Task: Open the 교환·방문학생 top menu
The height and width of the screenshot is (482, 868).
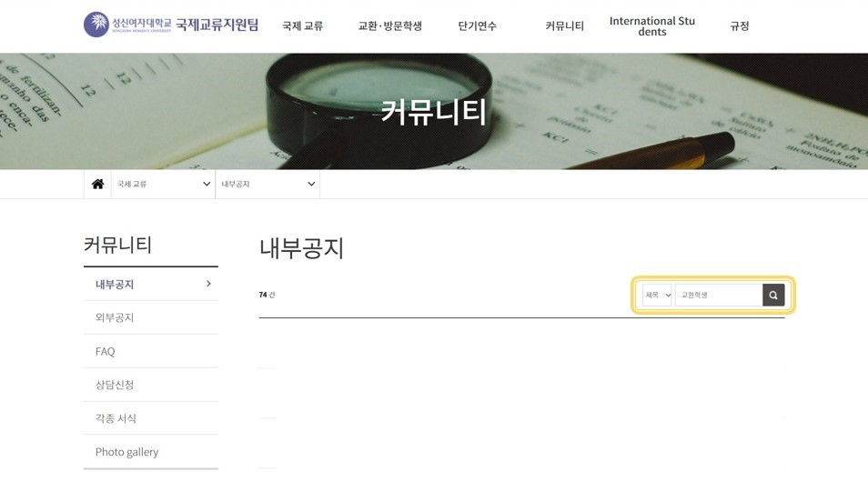Action: pos(389,26)
